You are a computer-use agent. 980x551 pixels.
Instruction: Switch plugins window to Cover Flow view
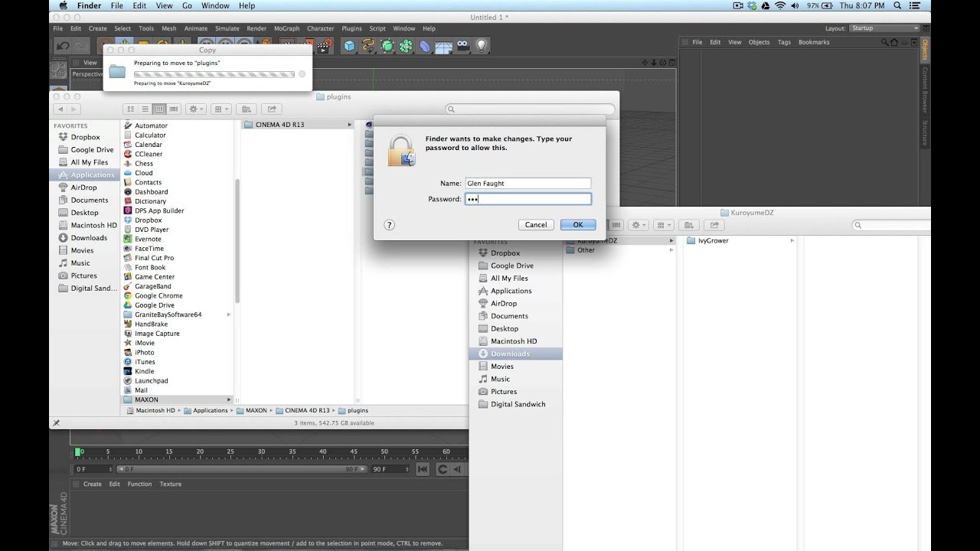[174, 109]
